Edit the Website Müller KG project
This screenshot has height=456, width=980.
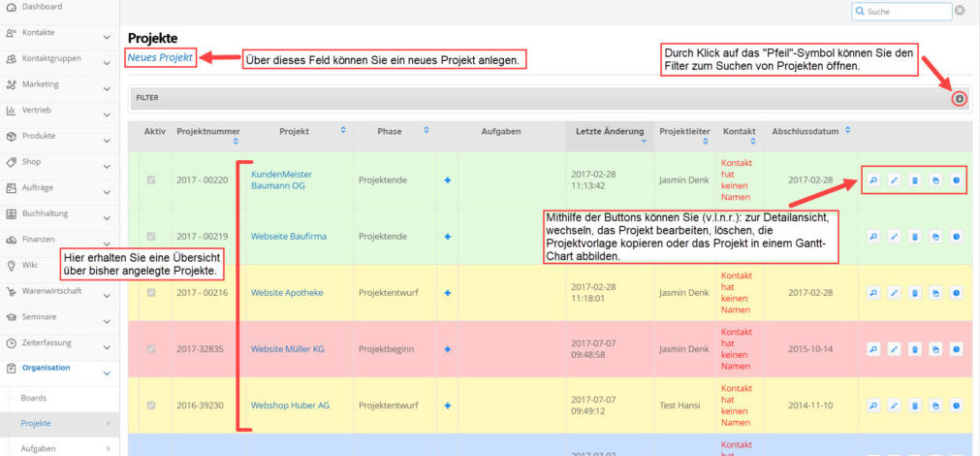894,349
